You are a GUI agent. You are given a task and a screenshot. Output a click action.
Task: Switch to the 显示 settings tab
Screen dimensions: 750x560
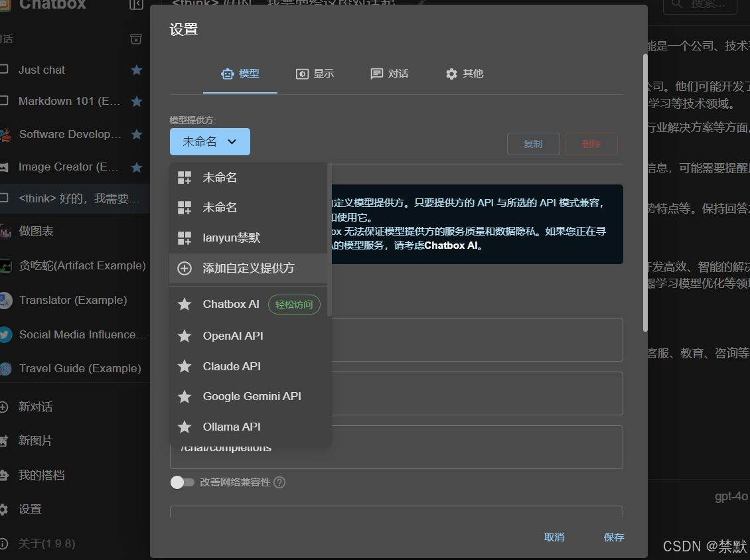[x=315, y=74]
